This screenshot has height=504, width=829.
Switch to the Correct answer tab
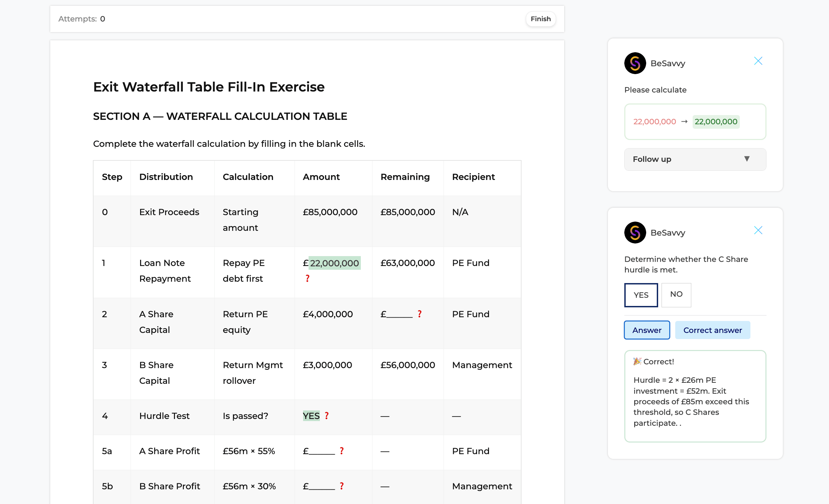(x=712, y=330)
